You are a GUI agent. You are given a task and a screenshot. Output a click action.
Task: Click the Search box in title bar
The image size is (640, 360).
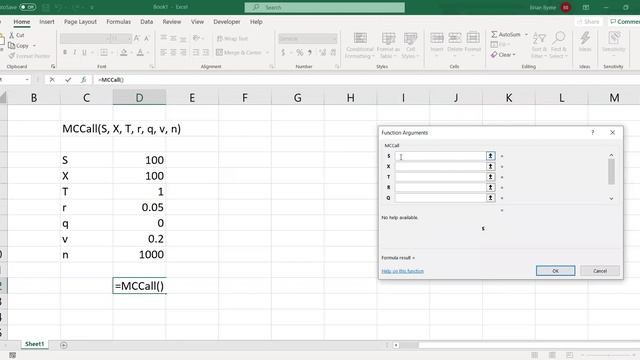325,7
